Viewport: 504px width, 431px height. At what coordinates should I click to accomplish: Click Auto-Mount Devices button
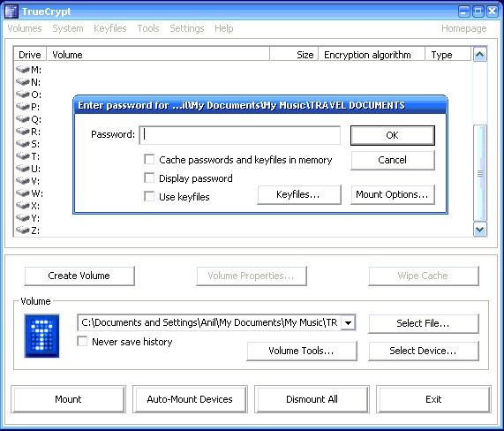click(x=190, y=399)
